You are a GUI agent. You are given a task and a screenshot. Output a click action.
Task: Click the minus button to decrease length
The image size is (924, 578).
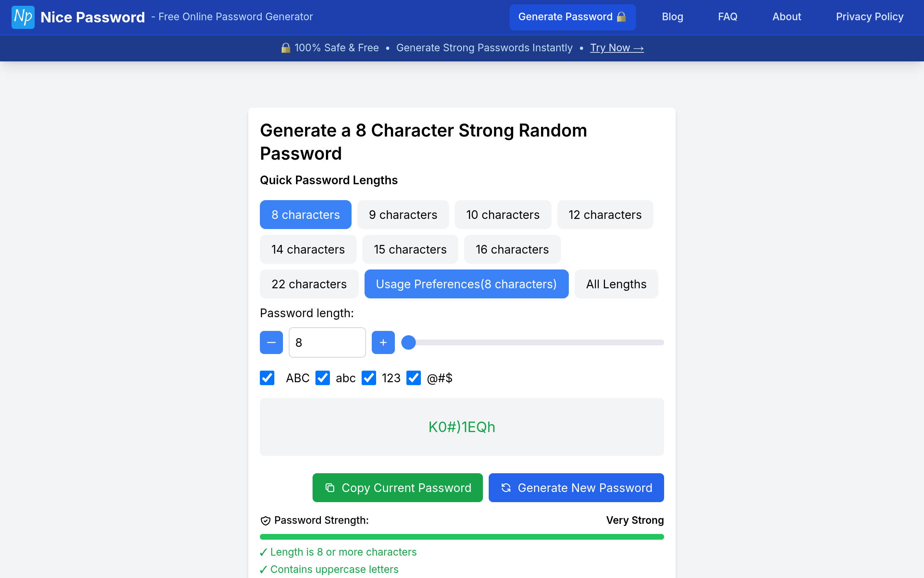pos(271,342)
